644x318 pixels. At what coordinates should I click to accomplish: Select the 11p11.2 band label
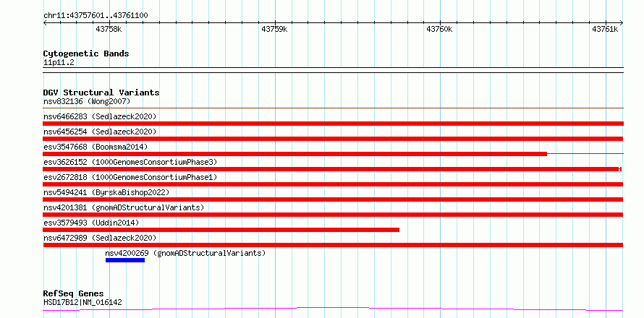[59, 63]
